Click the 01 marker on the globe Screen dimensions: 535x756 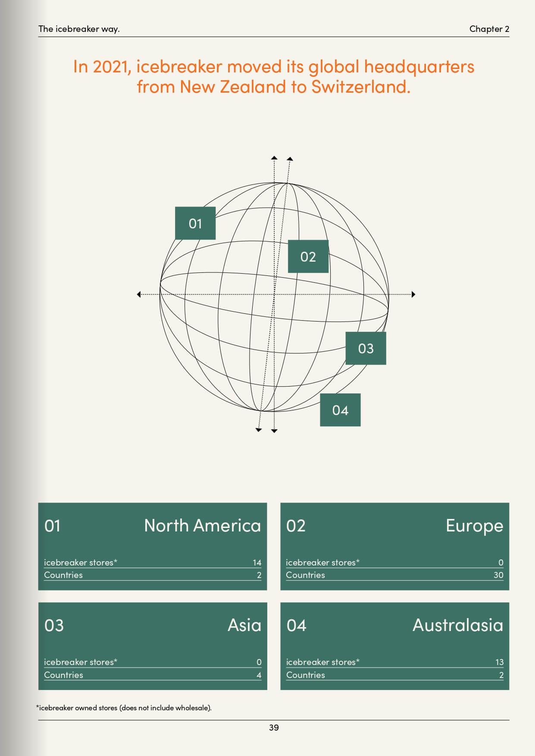195,223
